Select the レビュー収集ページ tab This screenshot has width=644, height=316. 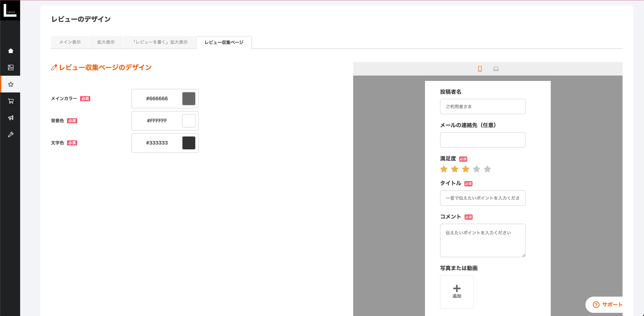pos(224,42)
